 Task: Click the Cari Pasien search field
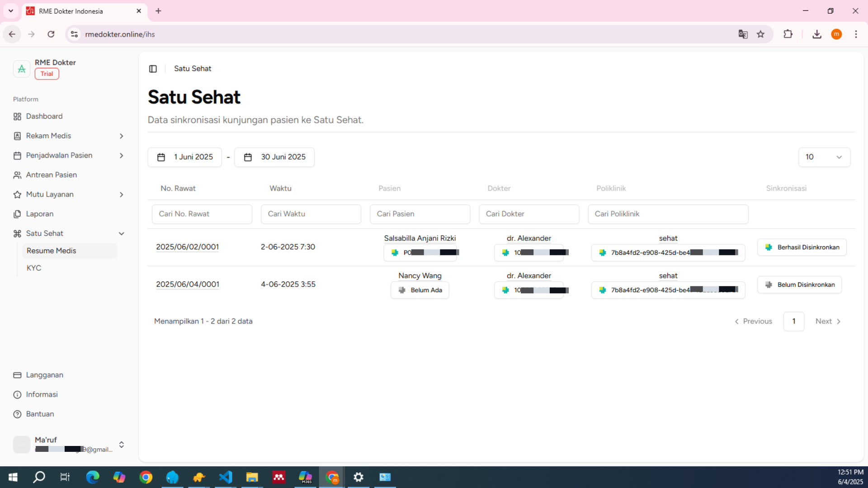coord(420,214)
